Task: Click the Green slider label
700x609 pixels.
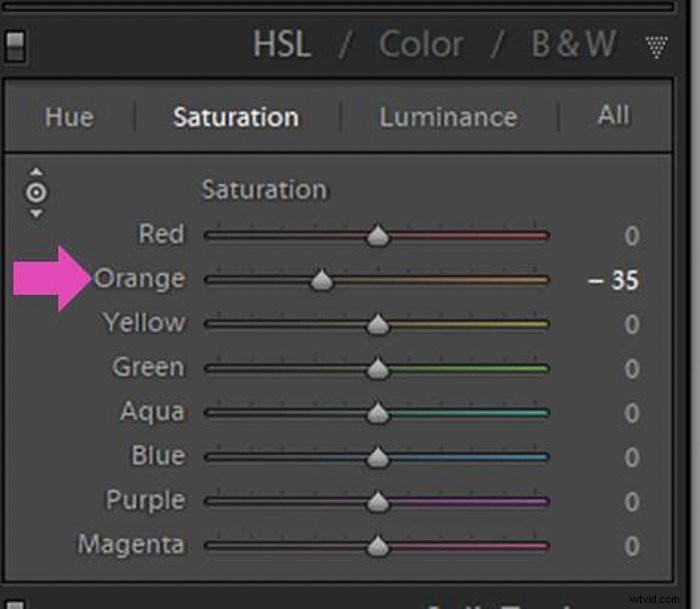Action: tap(148, 367)
